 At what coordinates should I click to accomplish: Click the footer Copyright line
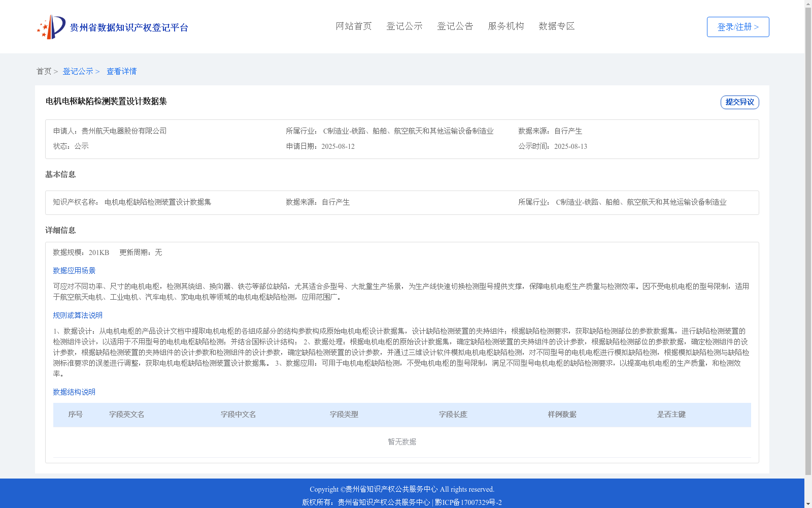coord(402,489)
